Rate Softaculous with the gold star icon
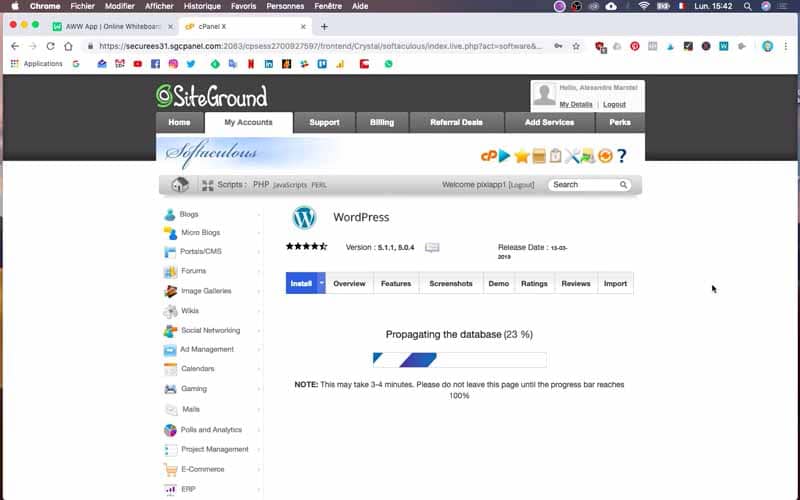This screenshot has width=800, height=500. pos(521,156)
